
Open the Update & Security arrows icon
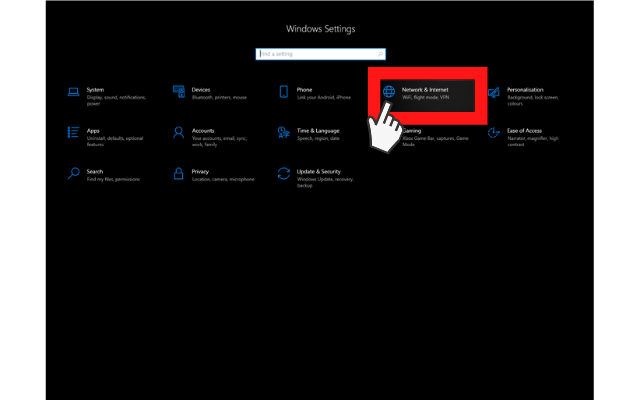click(284, 173)
